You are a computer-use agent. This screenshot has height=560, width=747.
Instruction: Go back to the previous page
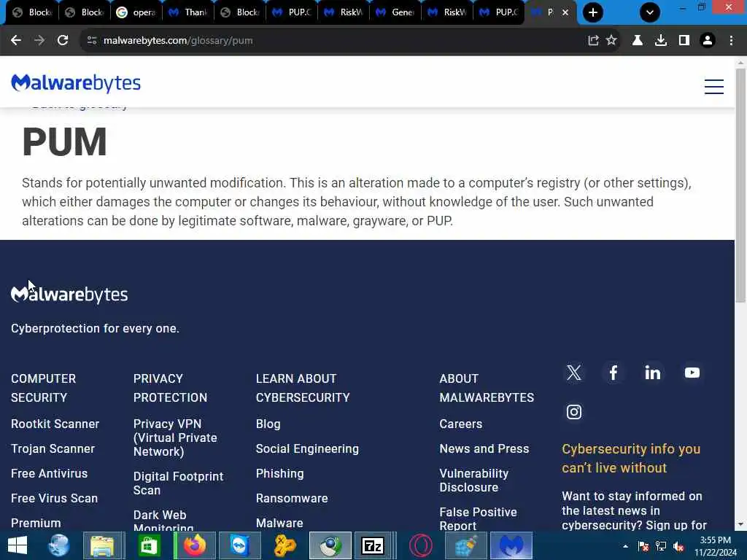pos(16,41)
